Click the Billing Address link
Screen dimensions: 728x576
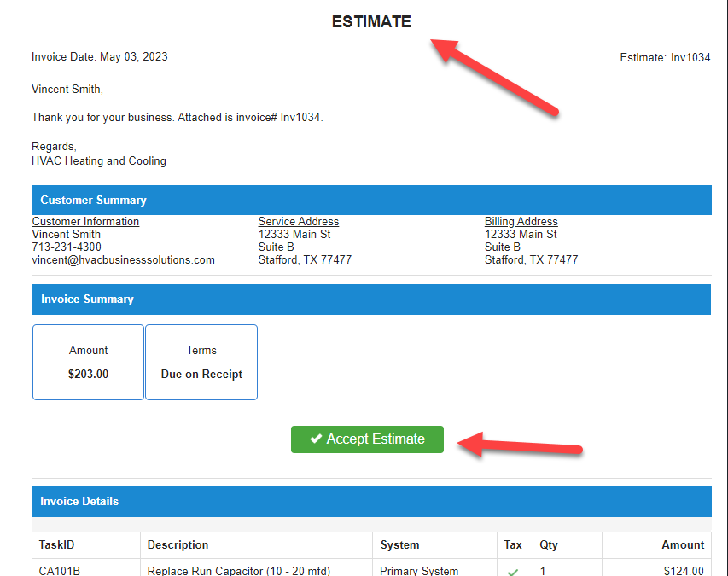[x=521, y=221]
